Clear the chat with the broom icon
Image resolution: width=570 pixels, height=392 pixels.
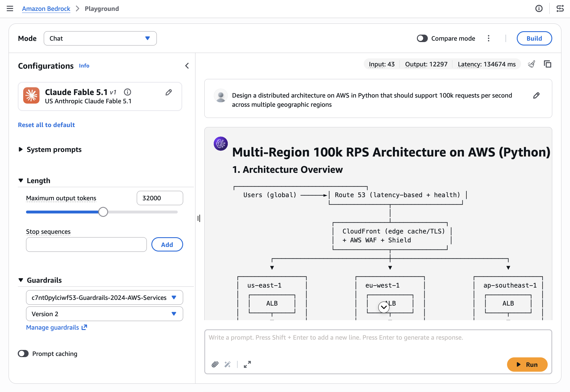[x=531, y=64]
